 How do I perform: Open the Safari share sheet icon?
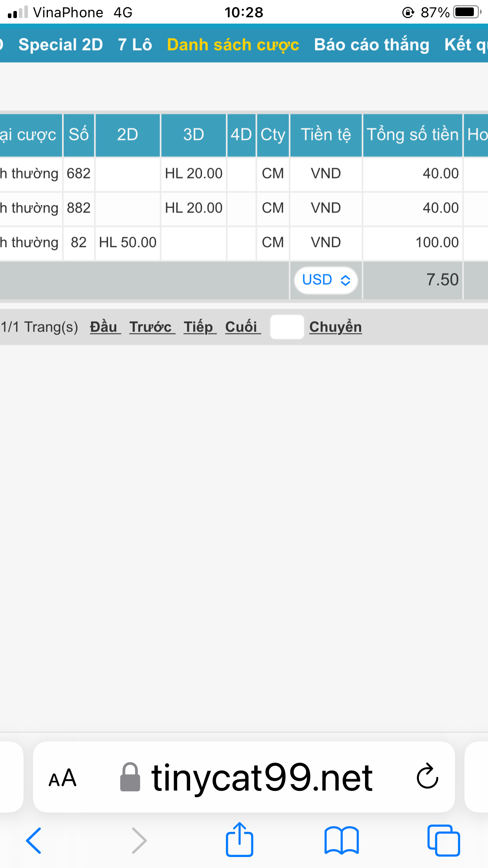click(x=239, y=839)
